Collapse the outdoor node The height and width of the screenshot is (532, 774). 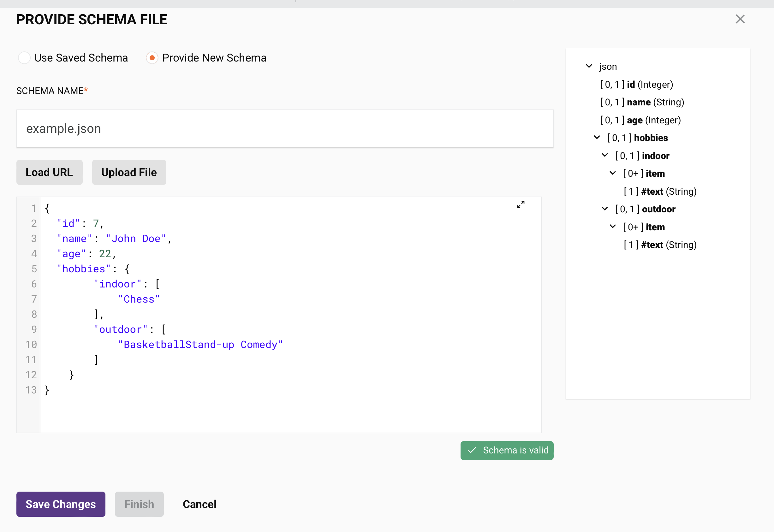[x=604, y=209]
